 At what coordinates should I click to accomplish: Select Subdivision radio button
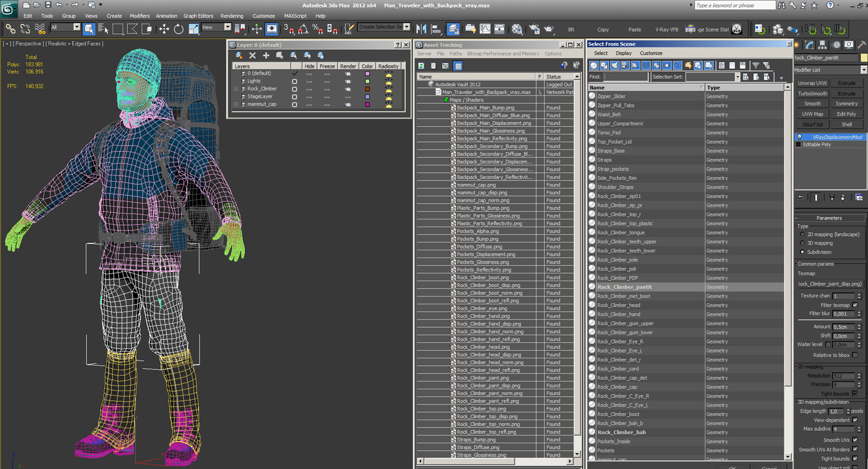[802, 252]
